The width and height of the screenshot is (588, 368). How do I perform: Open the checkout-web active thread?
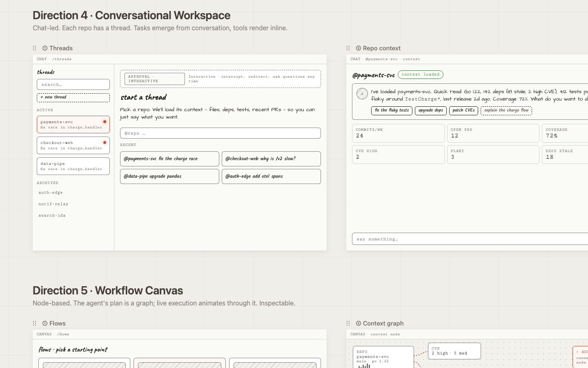(x=73, y=145)
